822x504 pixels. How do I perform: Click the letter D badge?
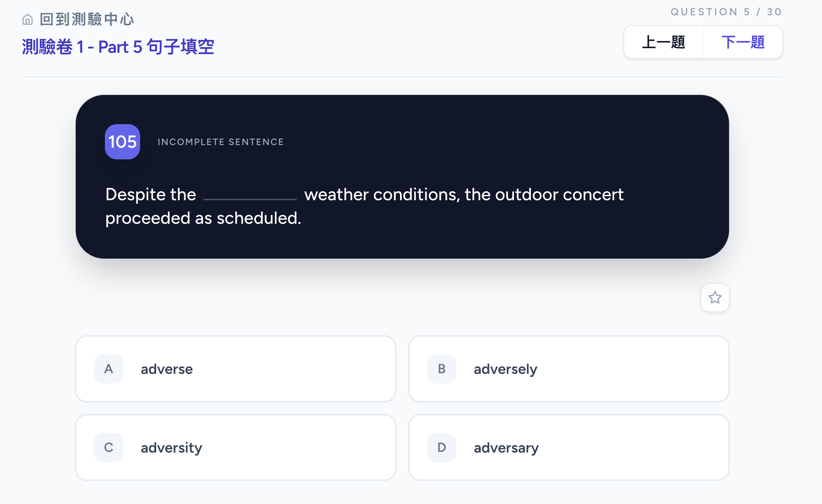[x=441, y=448]
